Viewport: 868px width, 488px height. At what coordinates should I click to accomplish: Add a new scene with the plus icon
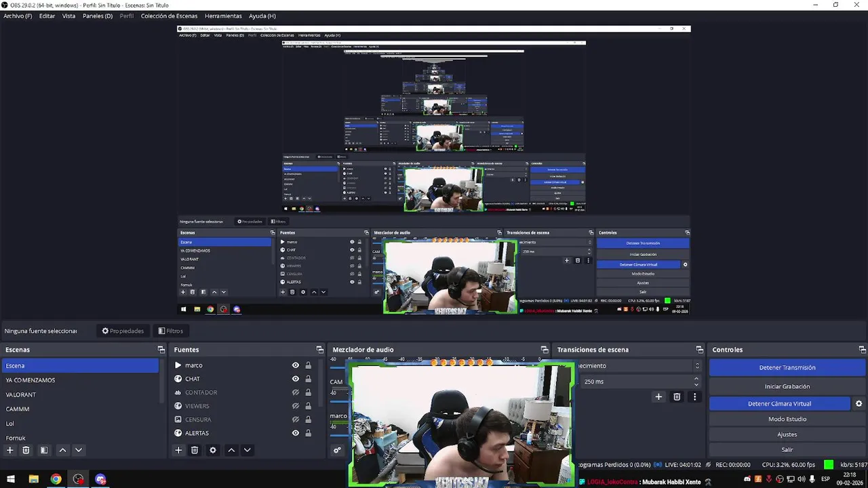click(9, 450)
